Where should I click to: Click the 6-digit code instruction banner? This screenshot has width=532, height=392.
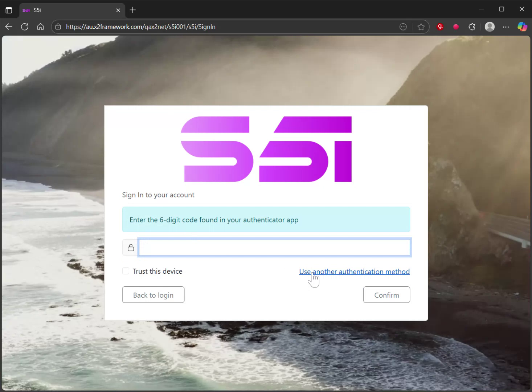point(266,220)
